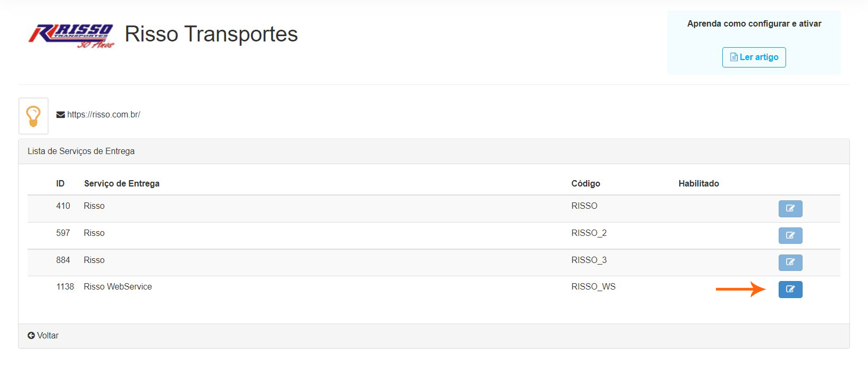Screen dimensions: 868x365
Task: Edit the Risso service with ID 410
Action: click(x=790, y=208)
